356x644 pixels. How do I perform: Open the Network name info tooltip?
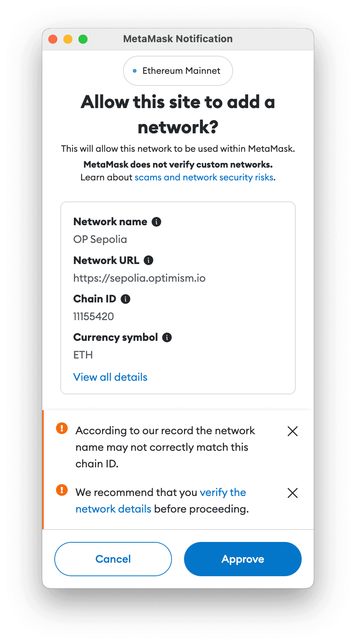156,222
